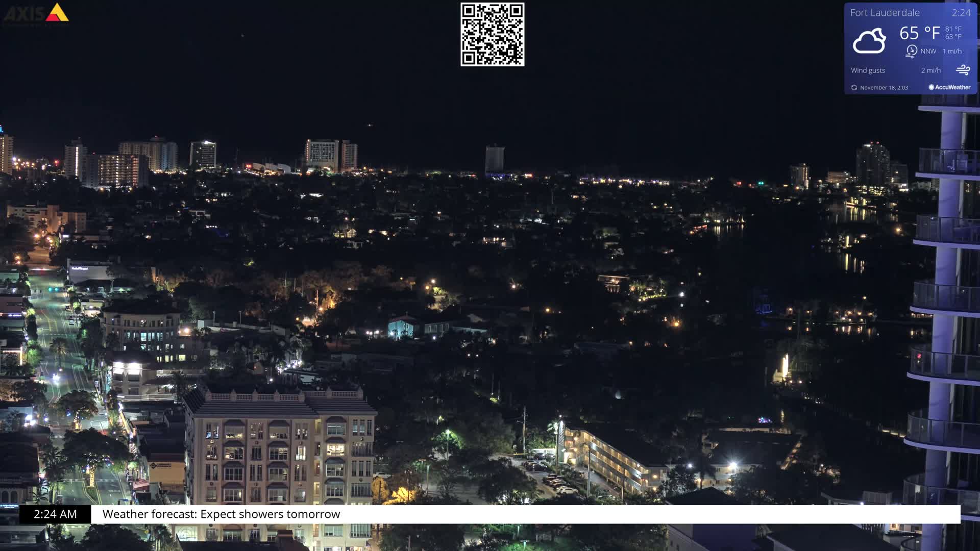
Task: Open the weather forecast ticker message
Action: [220, 514]
